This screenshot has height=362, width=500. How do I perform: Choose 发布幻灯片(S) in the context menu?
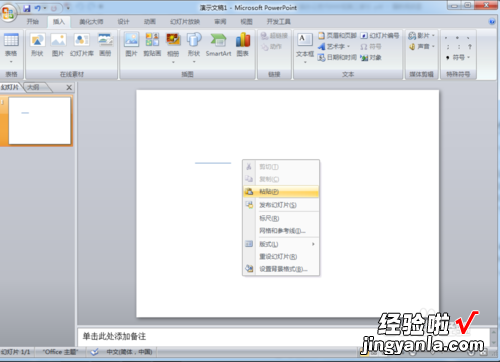coord(281,205)
